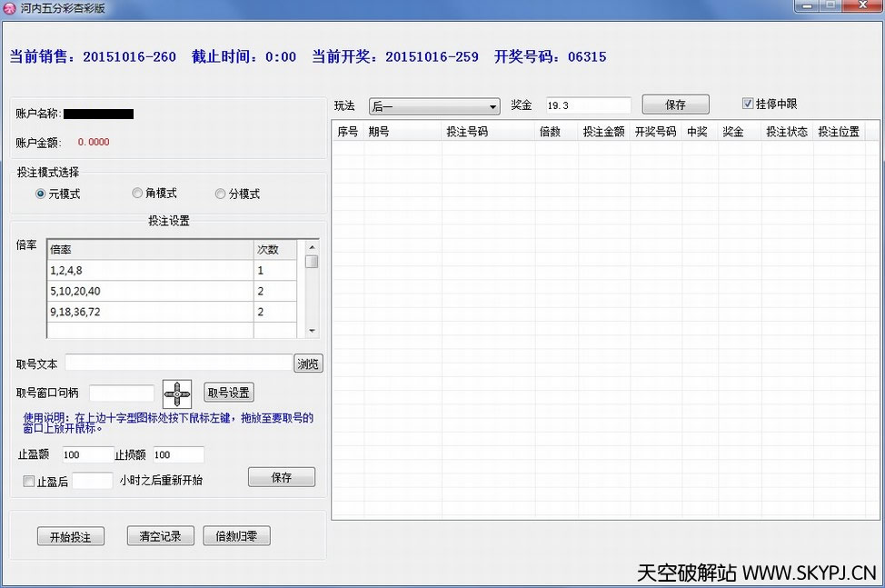Click the 奖金 input showing 19.3
This screenshot has width=885, height=588.
pyautogui.click(x=586, y=105)
